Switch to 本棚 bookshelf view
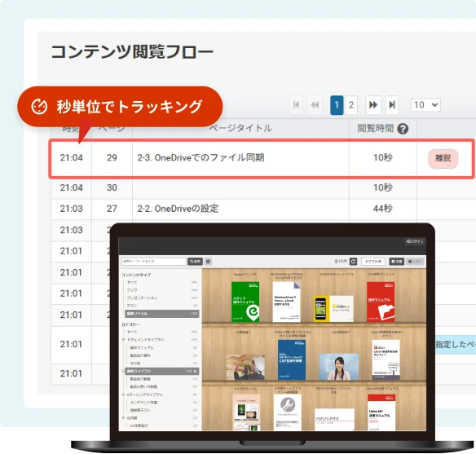Screen dimensions: 476x454 (x=396, y=262)
